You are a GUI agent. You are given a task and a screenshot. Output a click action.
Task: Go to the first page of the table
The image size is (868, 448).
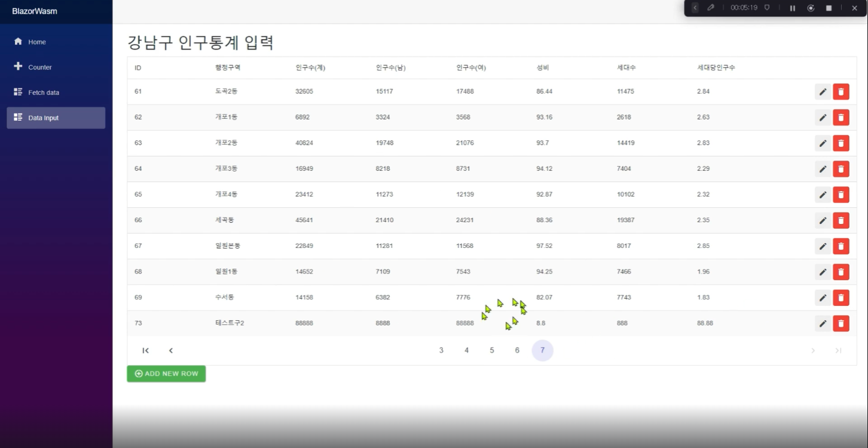pyautogui.click(x=145, y=351)
